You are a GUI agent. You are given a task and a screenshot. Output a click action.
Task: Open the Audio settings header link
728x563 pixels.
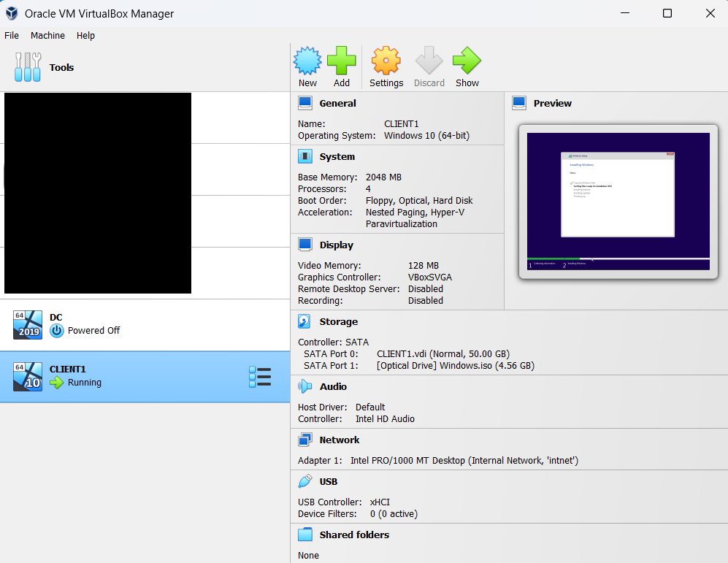pyautogui.click(x=333, y=386)
